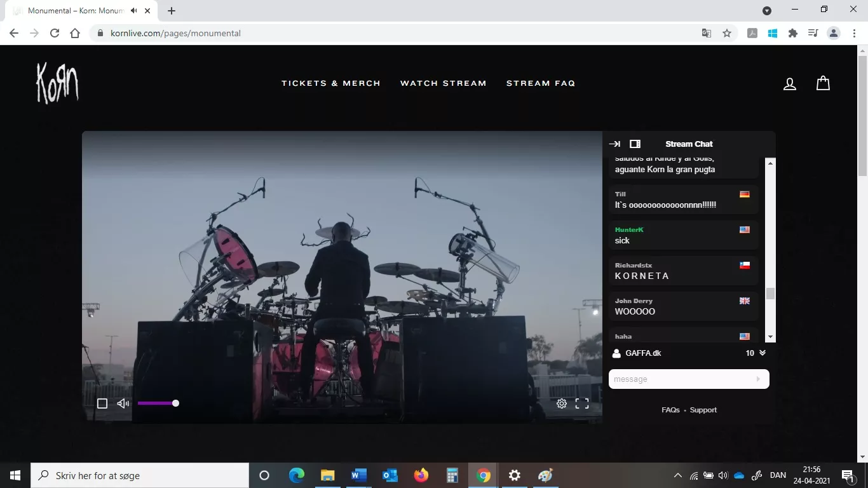Collapse the Stream Chat panel arrow

pos(614,144)
